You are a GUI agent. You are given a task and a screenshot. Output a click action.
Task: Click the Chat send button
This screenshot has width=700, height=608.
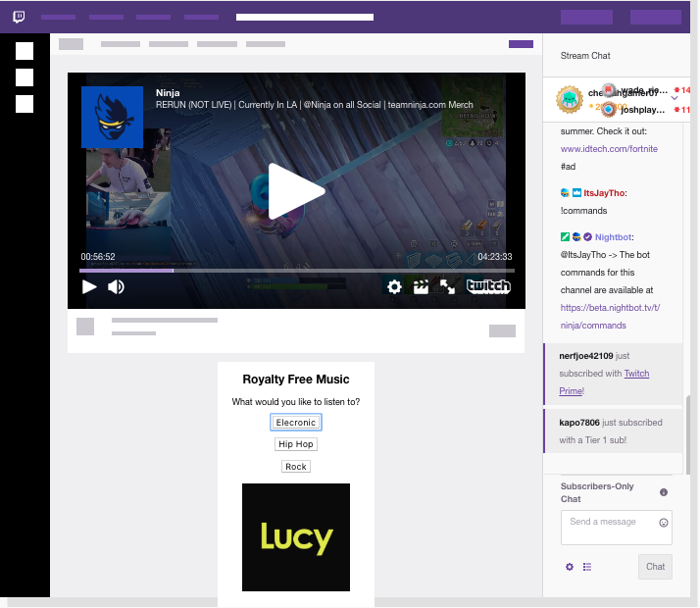pyautogui.click(x=655, y=567)
